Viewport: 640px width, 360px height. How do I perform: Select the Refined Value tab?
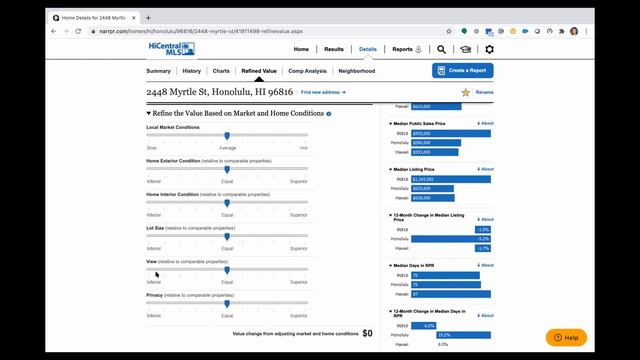[259, 71]
